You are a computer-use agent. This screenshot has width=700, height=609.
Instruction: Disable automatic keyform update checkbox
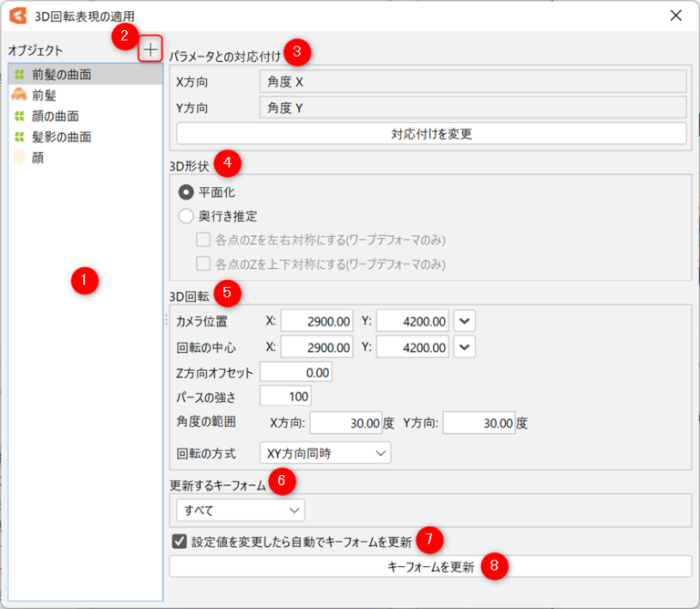coord(180,542)
